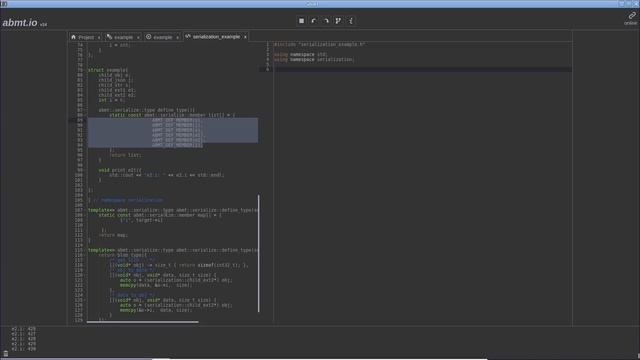640x360 pixels.
Task: Switch to the second example tab
Action: coord(163,37)
